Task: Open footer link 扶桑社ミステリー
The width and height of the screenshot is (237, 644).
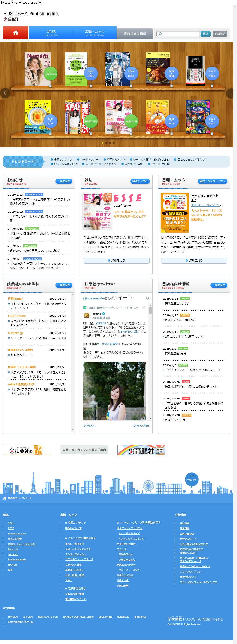Action: [126, 564]
